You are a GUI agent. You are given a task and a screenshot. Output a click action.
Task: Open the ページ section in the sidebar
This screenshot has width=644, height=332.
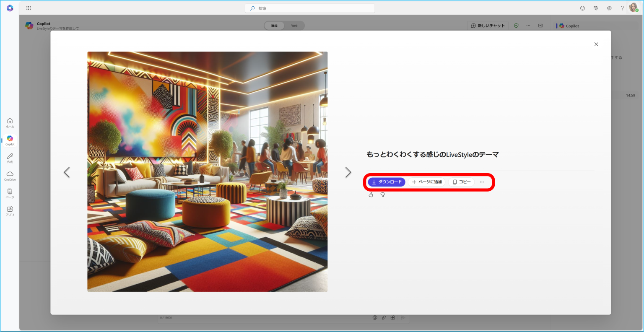click(9, 193)
